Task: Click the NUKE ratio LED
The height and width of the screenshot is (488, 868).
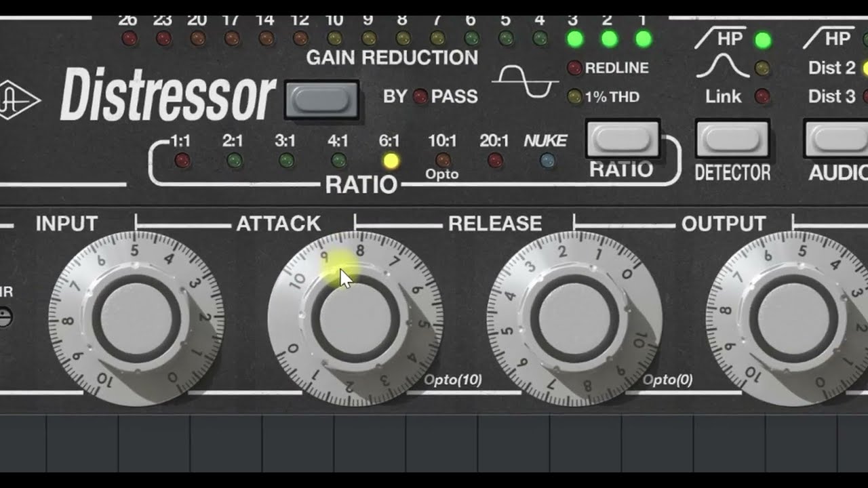Action: tap(547, 161)
